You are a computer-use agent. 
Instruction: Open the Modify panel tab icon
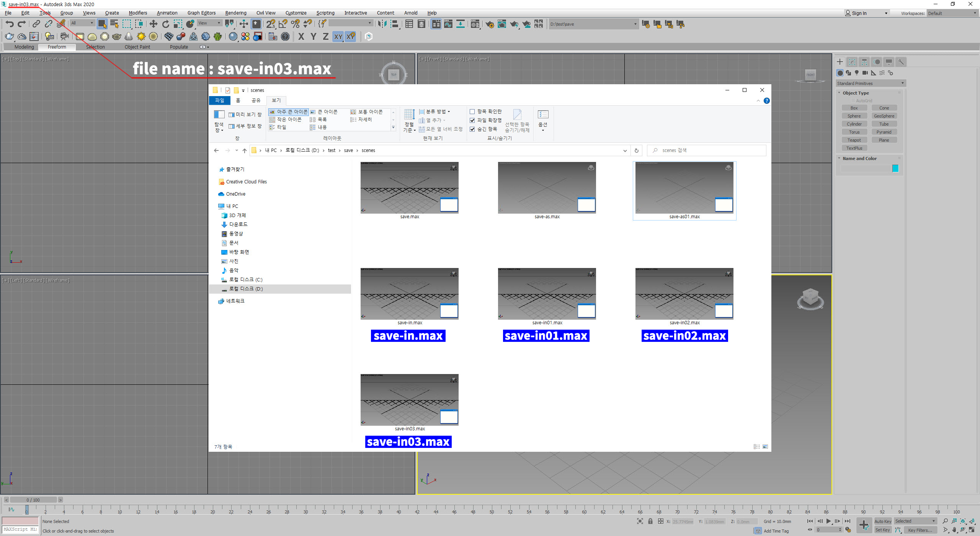point(852,62)
